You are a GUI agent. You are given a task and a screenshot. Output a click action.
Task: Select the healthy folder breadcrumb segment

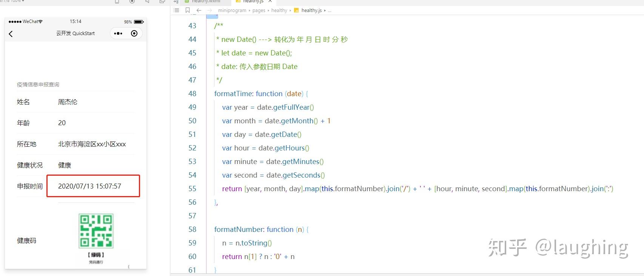279,11
